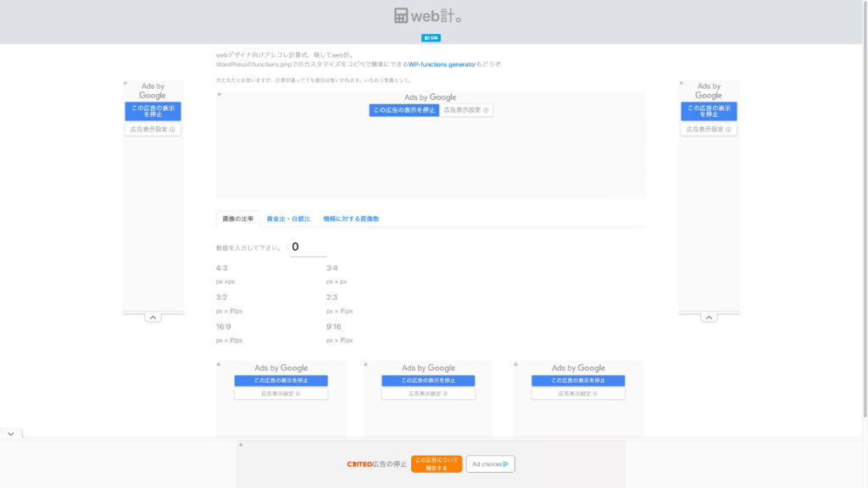
Task: Click この広告の表示を停止 in the top center ad
Action: click(404, 110)
